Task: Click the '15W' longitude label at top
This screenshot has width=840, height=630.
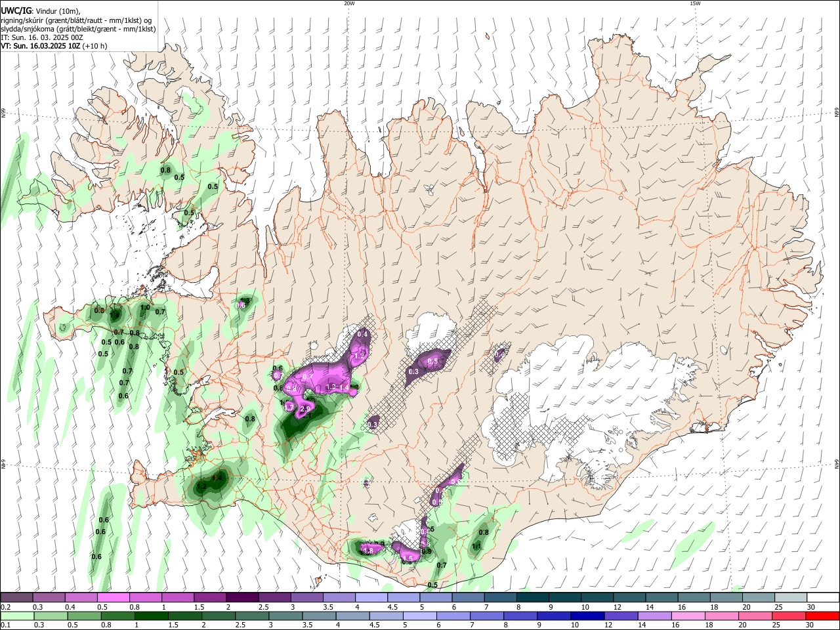Action: point(695,3)
